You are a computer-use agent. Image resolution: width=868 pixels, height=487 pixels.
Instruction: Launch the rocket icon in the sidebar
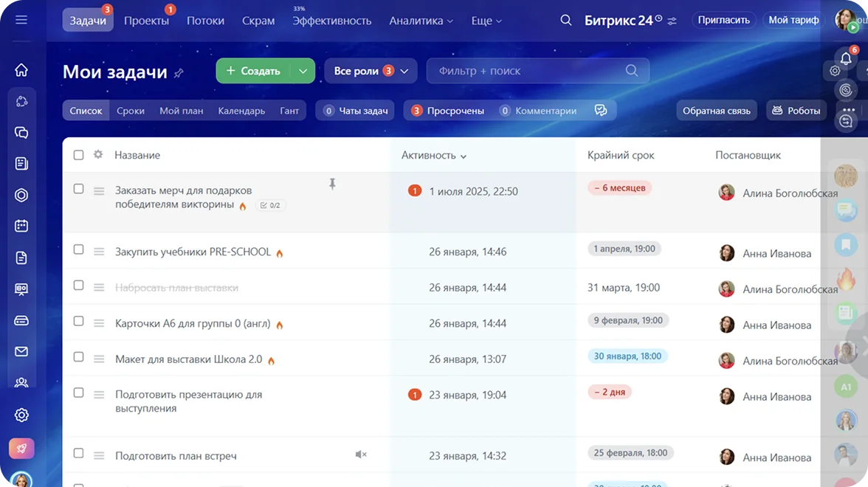(x=21, y=448)
